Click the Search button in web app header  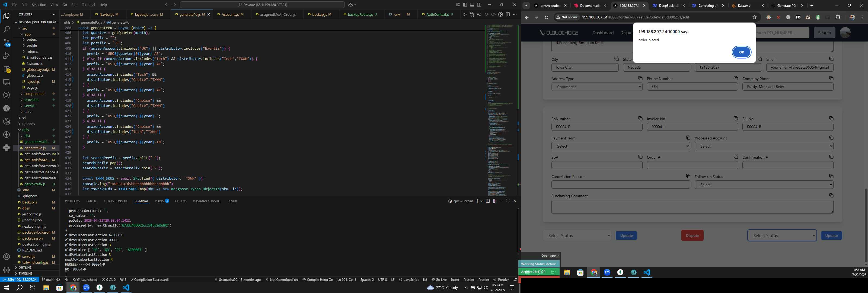click(x=824, y=33)
